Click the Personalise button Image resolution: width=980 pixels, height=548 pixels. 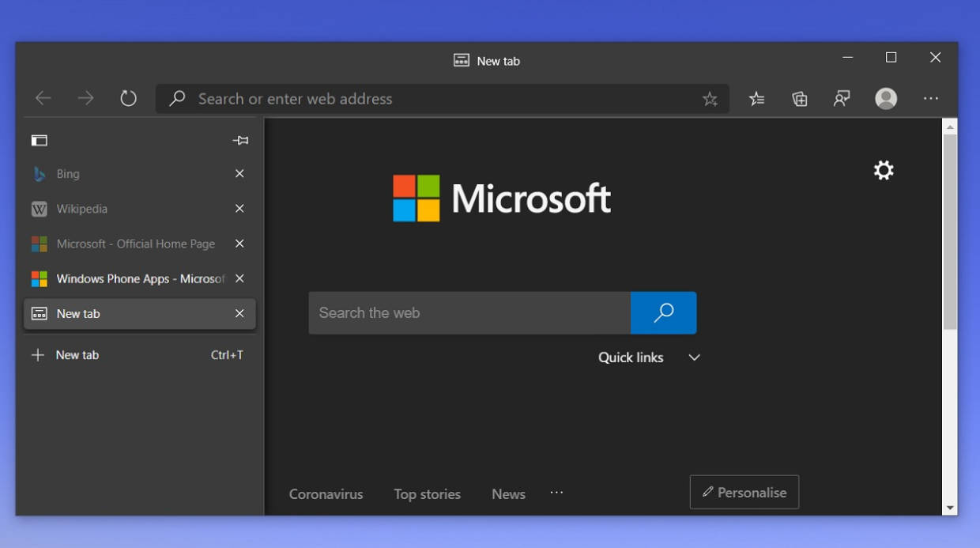(744, 492)
